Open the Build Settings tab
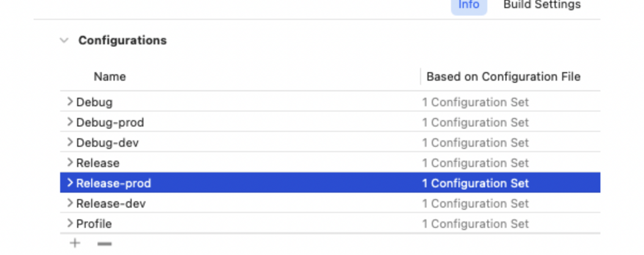The height and width of the screenshot is (255, 644). click(542, 5)
